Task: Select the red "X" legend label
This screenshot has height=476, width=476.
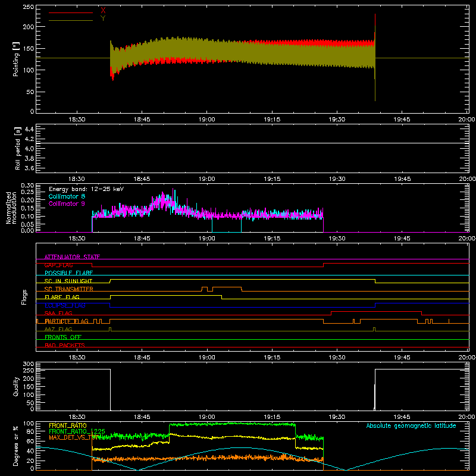Action: tap(103, 11)
